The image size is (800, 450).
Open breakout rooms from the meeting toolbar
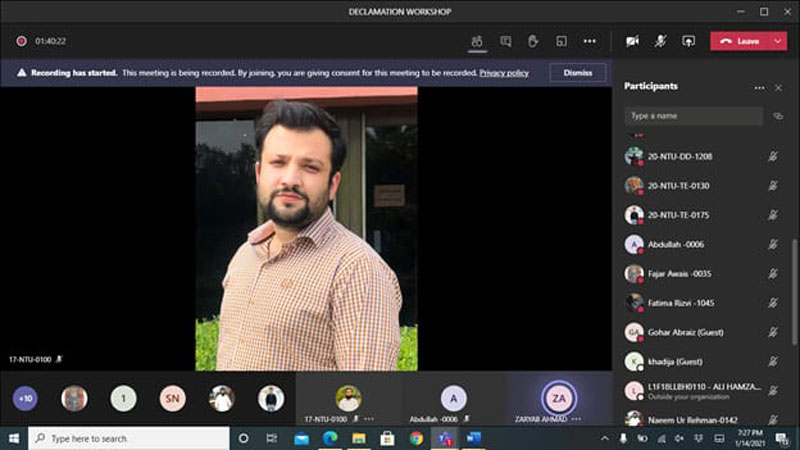click(x=562, y=41)
